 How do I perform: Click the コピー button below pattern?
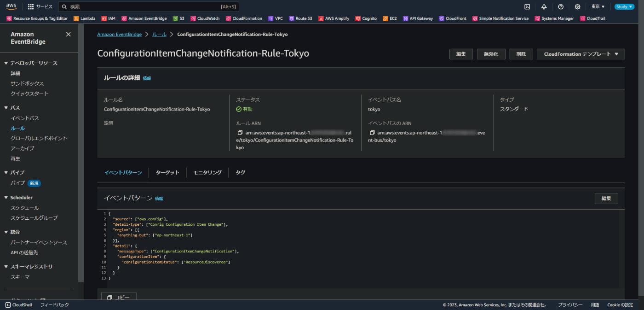pos(119,297)
